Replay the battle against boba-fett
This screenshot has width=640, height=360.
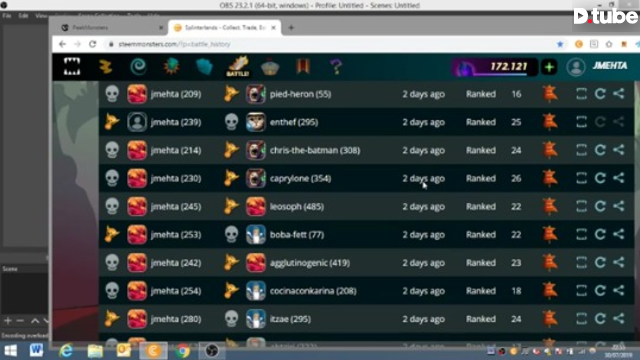(x=600, y=234)
